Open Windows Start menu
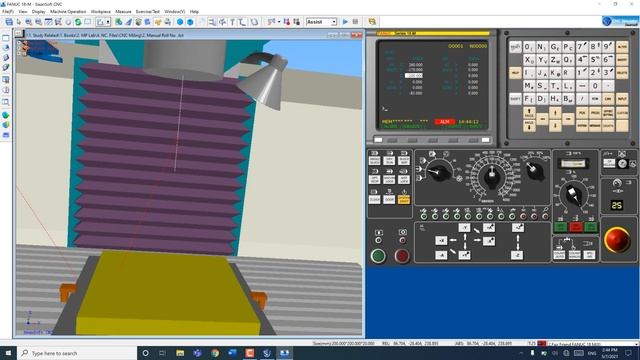The width and height of the screenshot is (640, 360). click(x=8, y=353)
